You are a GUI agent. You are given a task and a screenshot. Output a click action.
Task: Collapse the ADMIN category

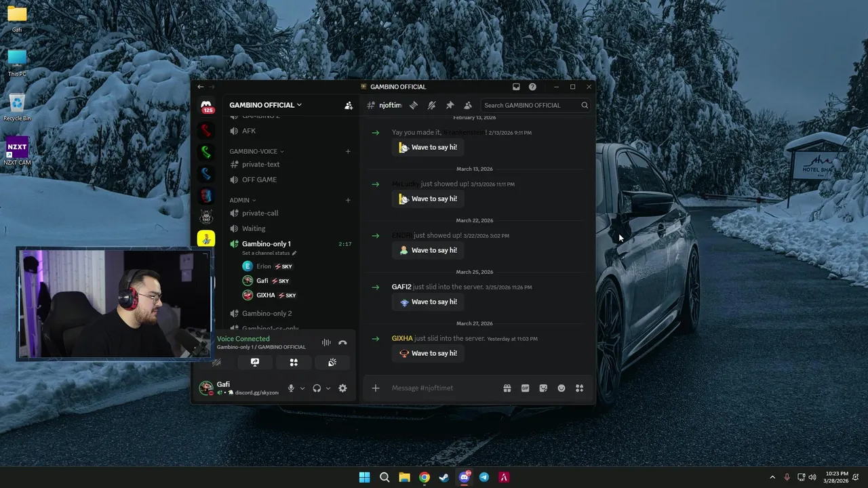243,200
